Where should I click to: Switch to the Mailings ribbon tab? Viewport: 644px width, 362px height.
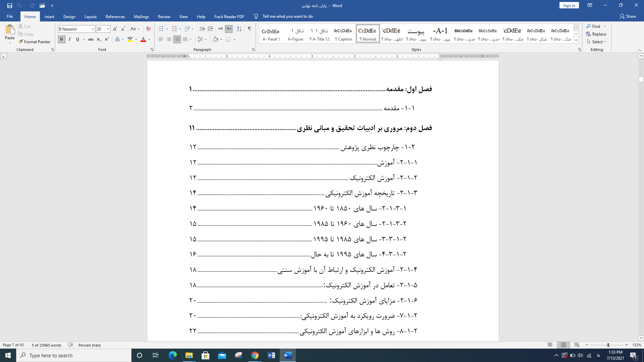141,16
